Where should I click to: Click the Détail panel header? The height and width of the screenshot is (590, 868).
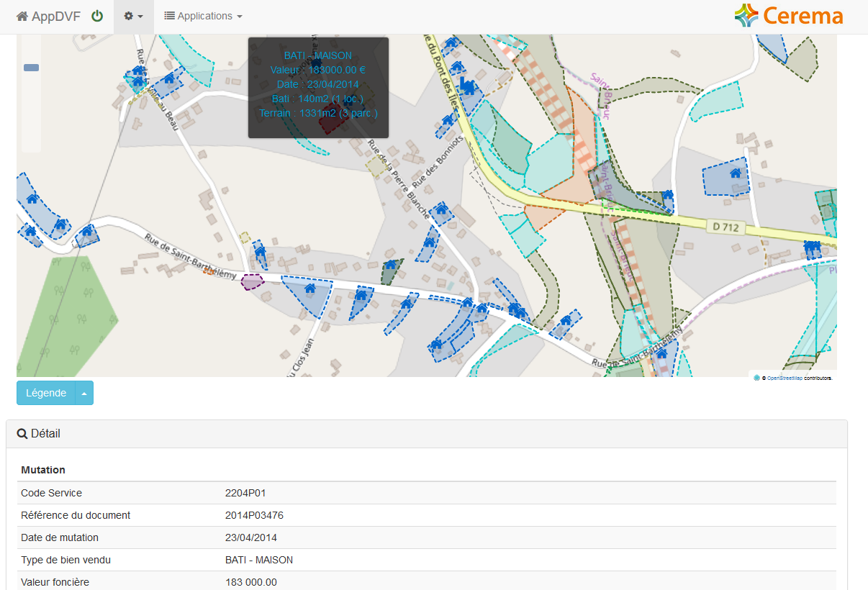[426, 434]
